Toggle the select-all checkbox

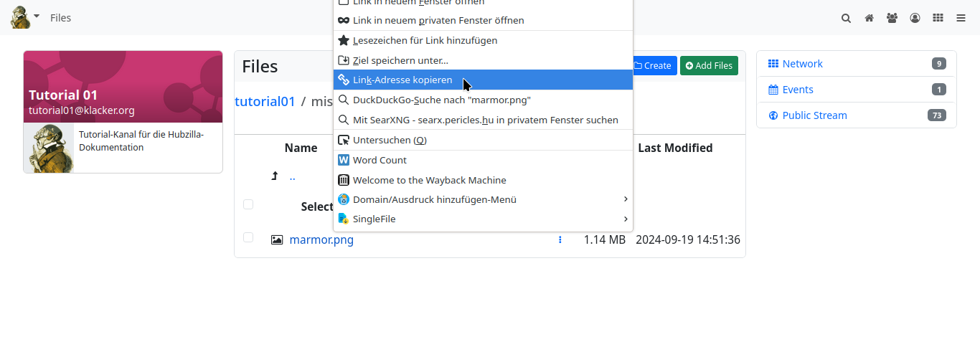248,204
